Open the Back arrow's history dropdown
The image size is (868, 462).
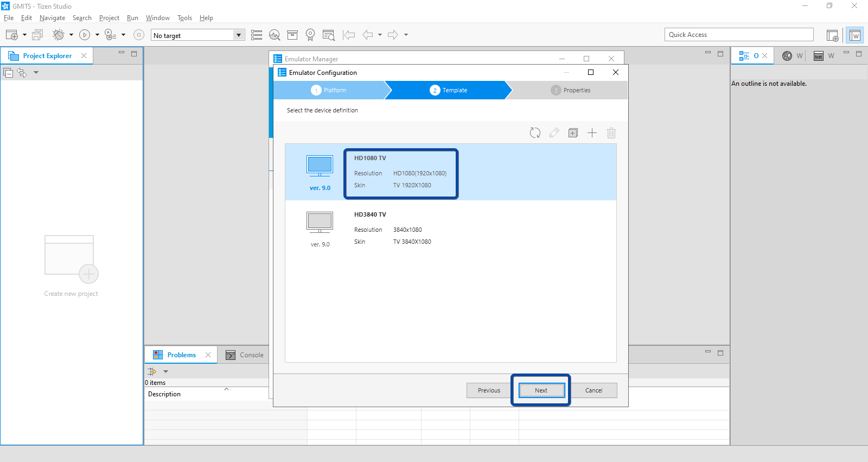(380, 35)
